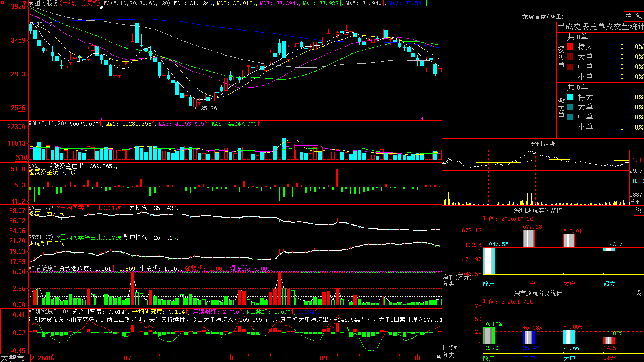
Task: Open settings 设 for 深市超赢分类统计
Action: tap(639, 293)
